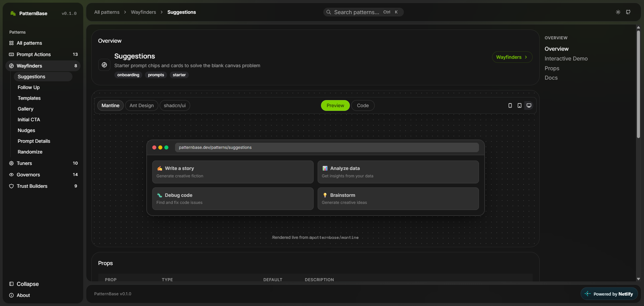The image size is (644, 306).
Task: Open the Initial CTA pattern
Action: coord(43,120)
